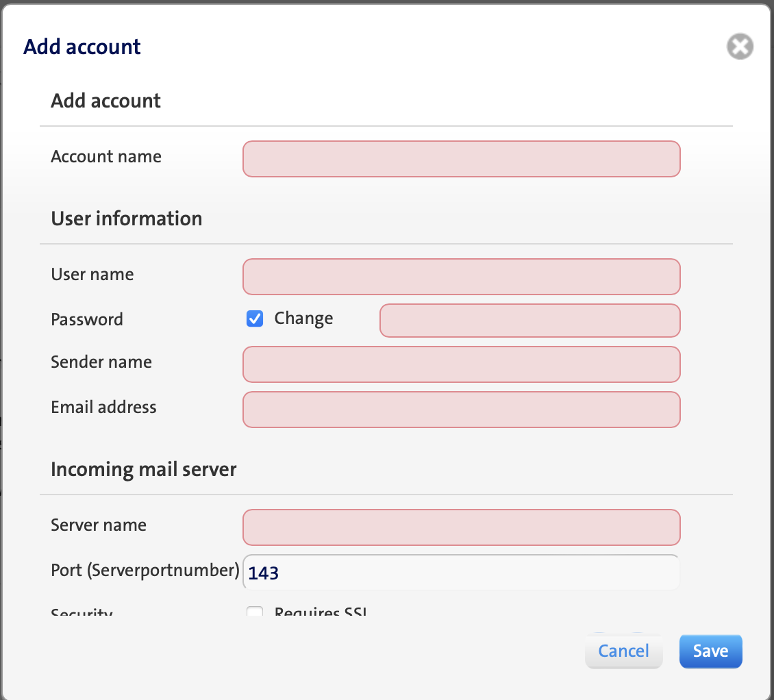This screenshot has width=774, height=700.
Task: Click the 'Account name' field label
Action: (106, 157)
